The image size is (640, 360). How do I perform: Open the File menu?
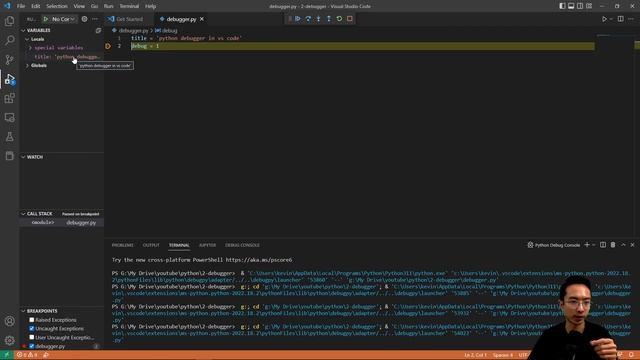(x=21, y=6)
